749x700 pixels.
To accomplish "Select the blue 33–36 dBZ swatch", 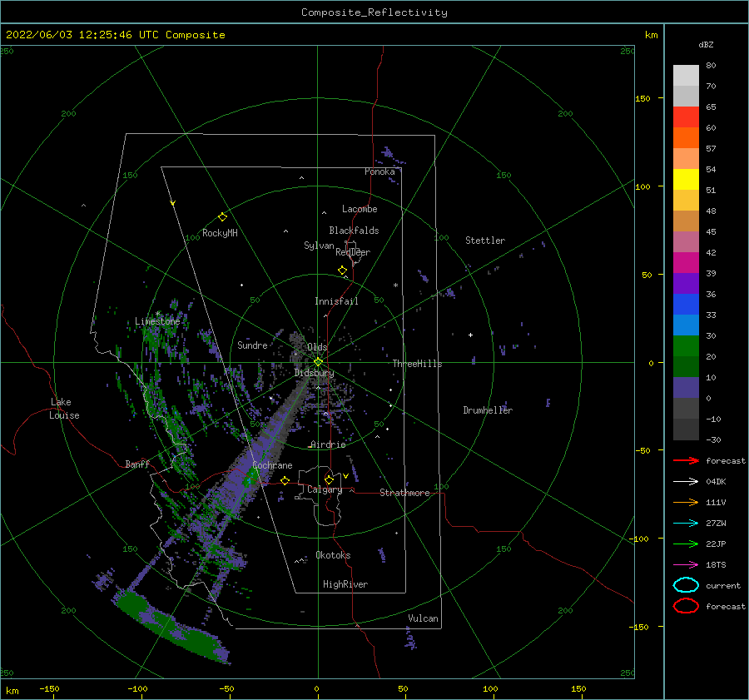I will click(x=686, y=305).
